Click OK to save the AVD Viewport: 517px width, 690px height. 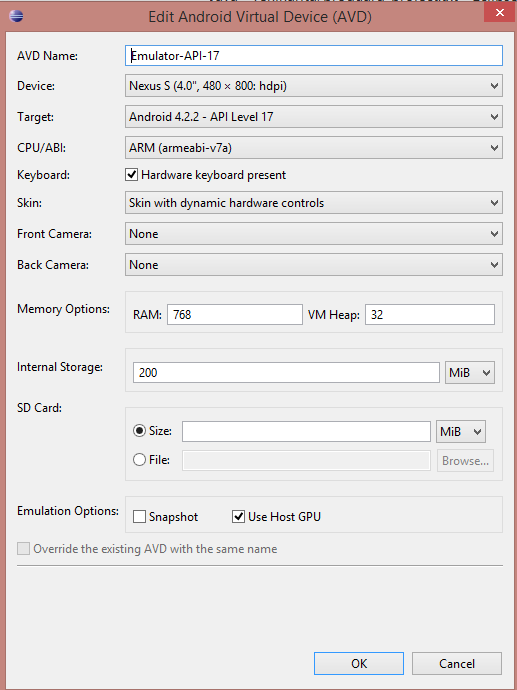pyautogui.click(x=359, y=664)
